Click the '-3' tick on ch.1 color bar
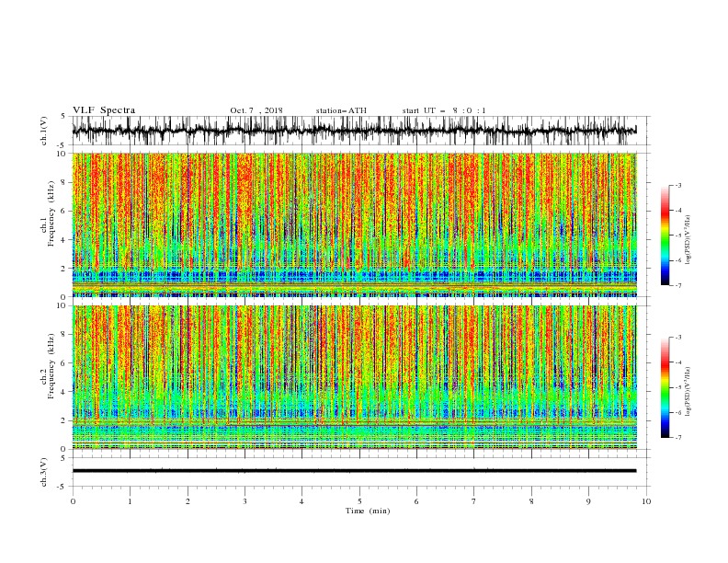The height and width of the screenshot is (563, 728). (x=677, y=185)
